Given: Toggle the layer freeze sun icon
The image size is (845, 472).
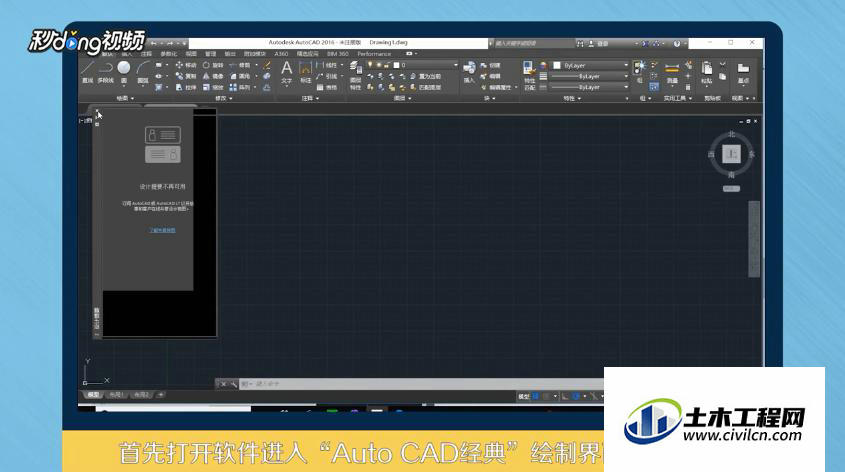Looking at the screenshot, I should (x=379, y=65).
